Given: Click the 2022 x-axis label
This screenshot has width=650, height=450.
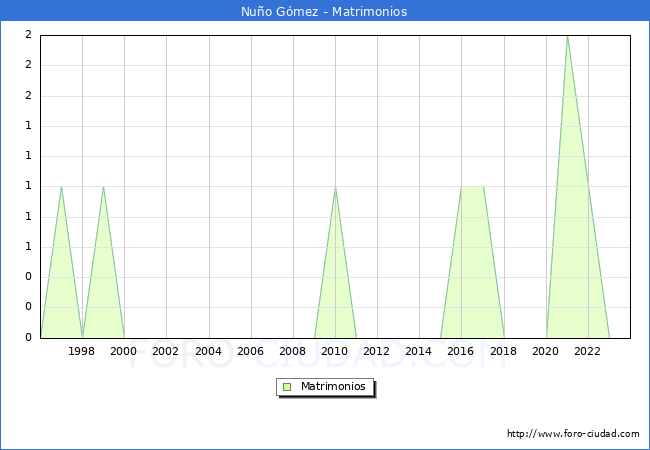Looking at the screenshot, I should [x=587, y=351].
